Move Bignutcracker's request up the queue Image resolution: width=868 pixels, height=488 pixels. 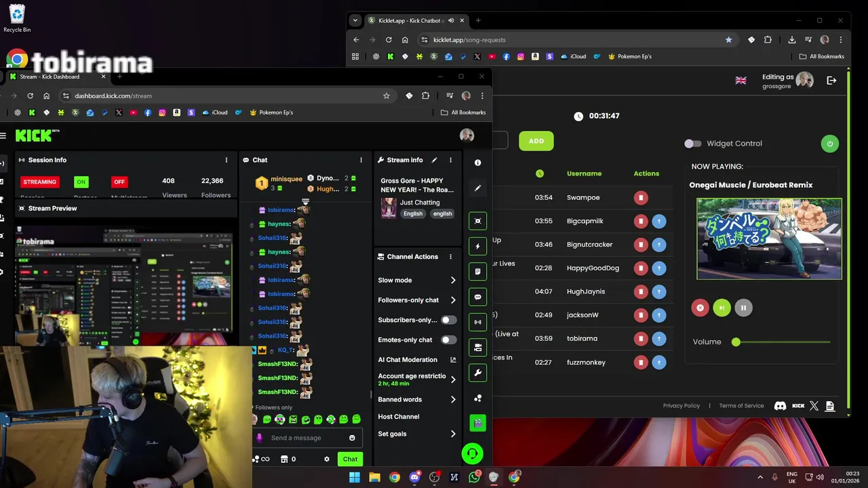658,245
